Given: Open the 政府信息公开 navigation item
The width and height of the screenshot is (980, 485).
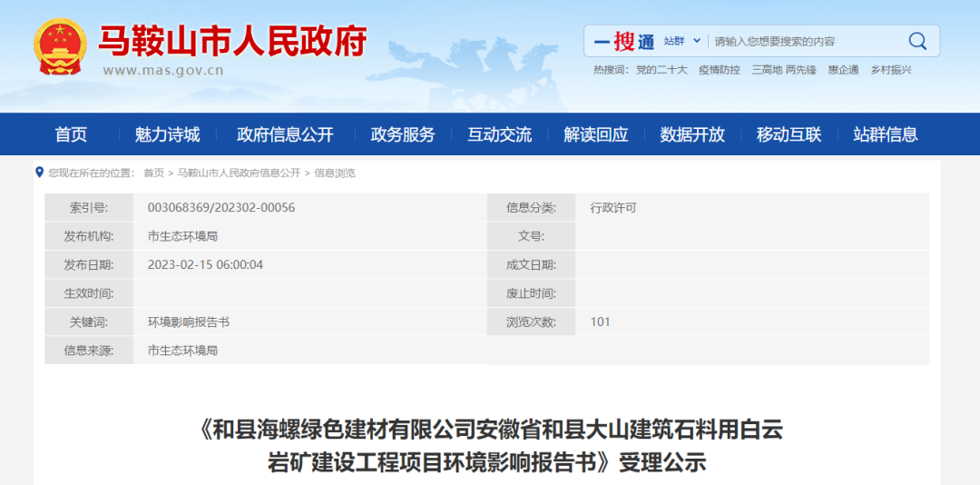Looking at the screenshot, I should pyautogui.click(x=285, y=134).
